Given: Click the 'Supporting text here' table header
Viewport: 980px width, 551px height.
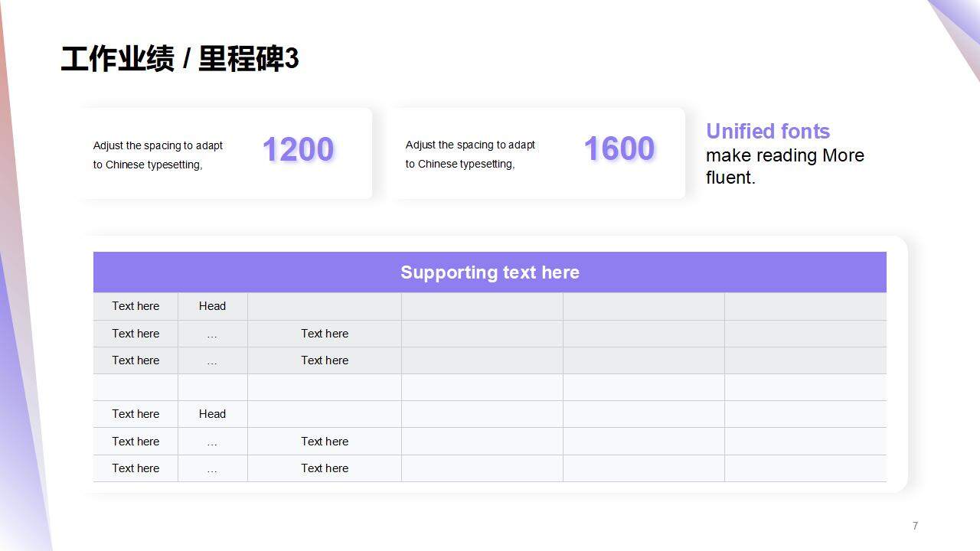Looking at the screenshot, I should coord(490,272).
